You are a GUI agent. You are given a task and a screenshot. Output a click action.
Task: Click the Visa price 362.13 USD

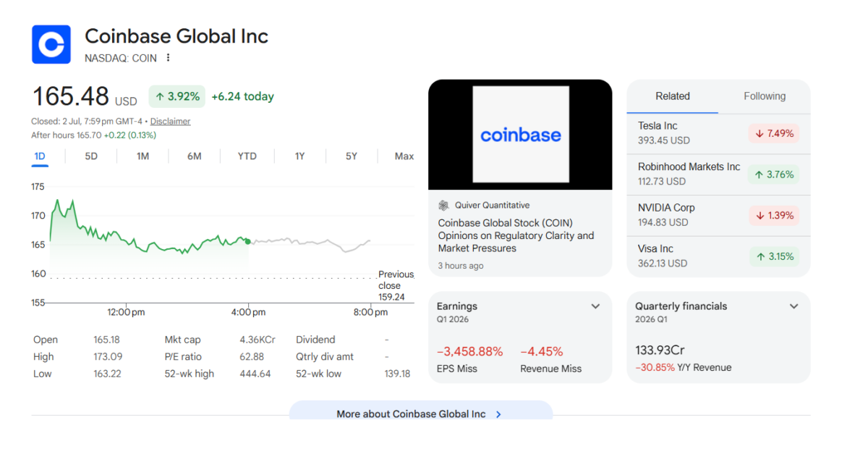point(663,264)
